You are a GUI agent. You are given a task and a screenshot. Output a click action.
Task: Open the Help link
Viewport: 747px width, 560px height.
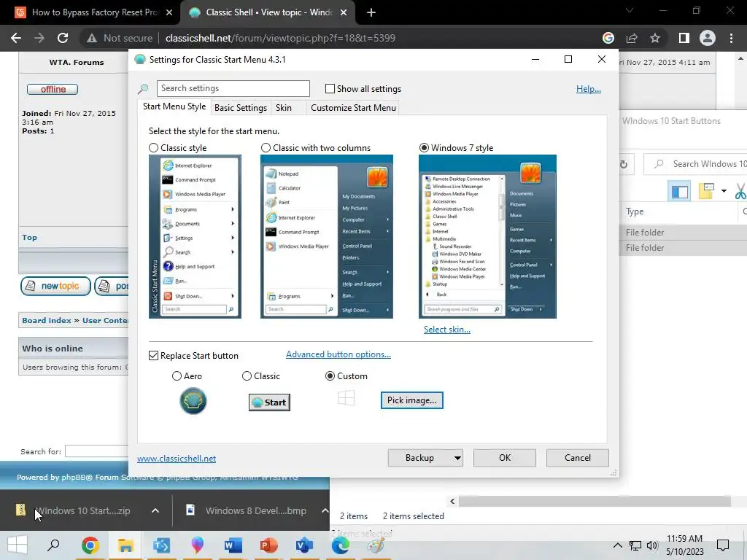(589, 89)
